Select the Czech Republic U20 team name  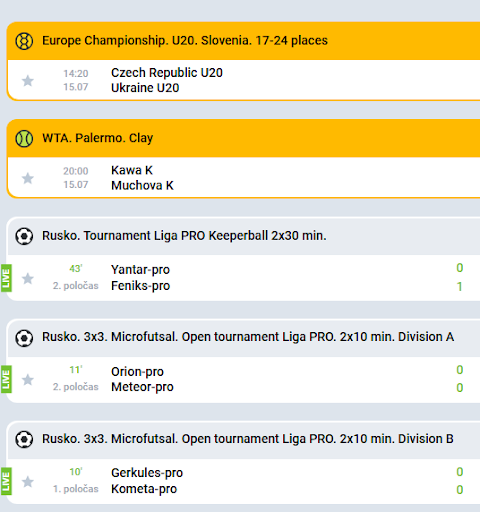click(x=167, y=73)
